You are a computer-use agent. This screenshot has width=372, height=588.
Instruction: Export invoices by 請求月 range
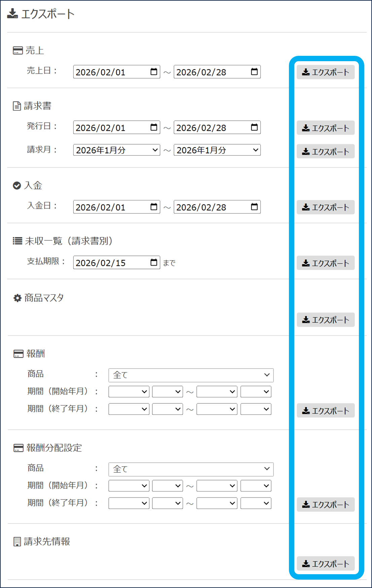325,152
